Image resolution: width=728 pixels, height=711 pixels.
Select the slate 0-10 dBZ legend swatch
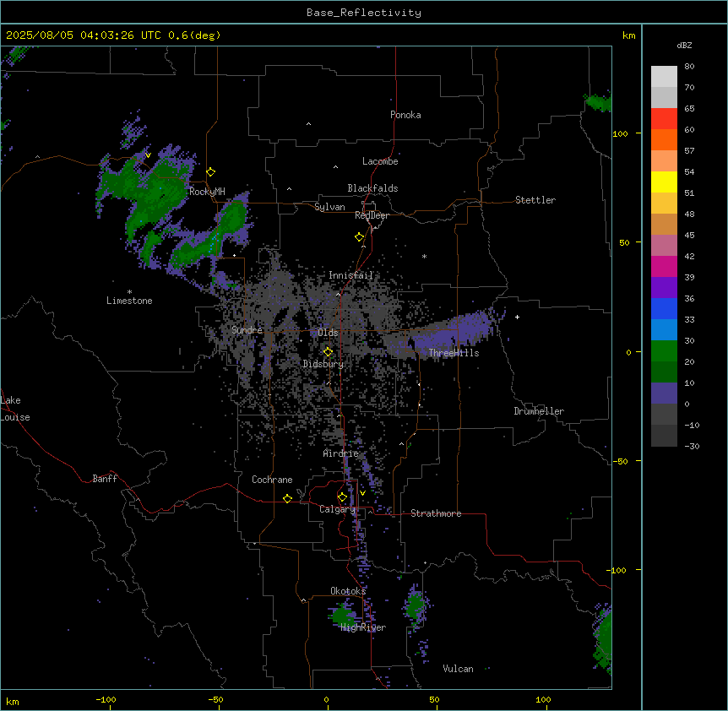pos(664,393)
